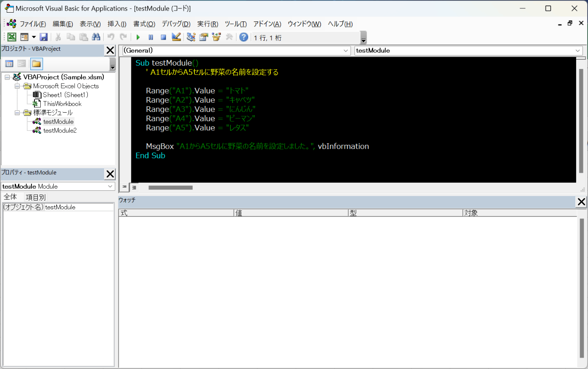Select testModule in project tree
Screen dimensions: 588x369
point(58,121)
